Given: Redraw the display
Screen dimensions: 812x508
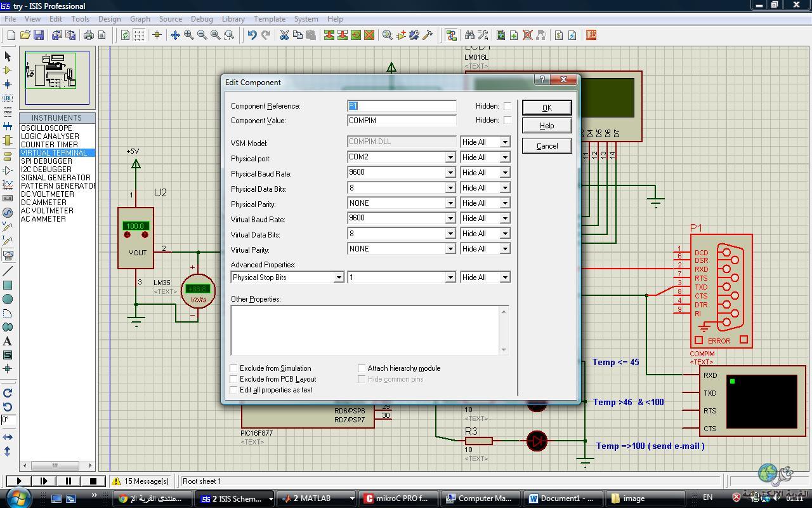Looking at the screenshot, I should coord(125,36).
